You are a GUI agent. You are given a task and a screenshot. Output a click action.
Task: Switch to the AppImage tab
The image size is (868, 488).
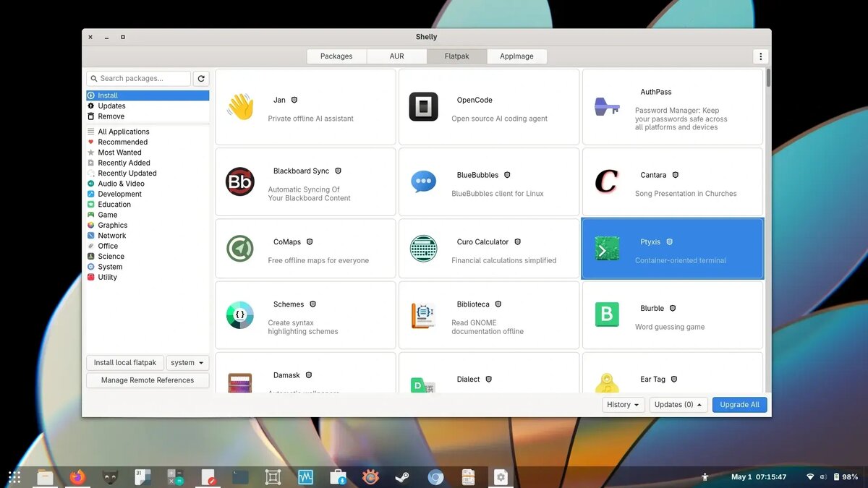point(516,56)
